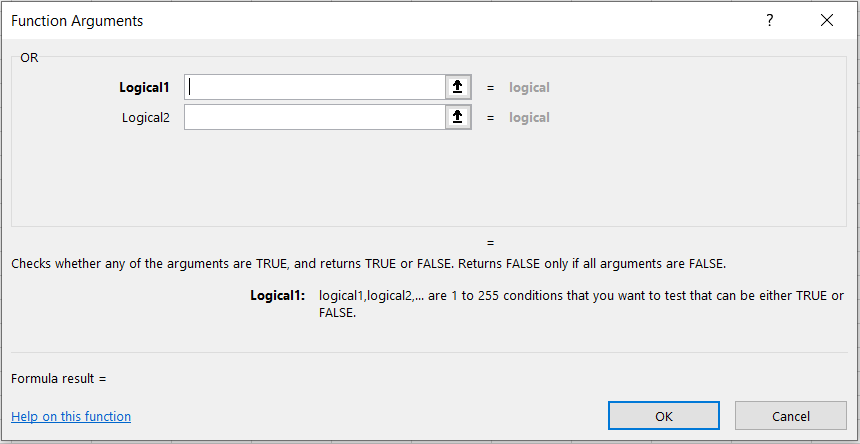Click the bold Logical1 description heading
Screen dimensions: 860x444
coord(277,295)
